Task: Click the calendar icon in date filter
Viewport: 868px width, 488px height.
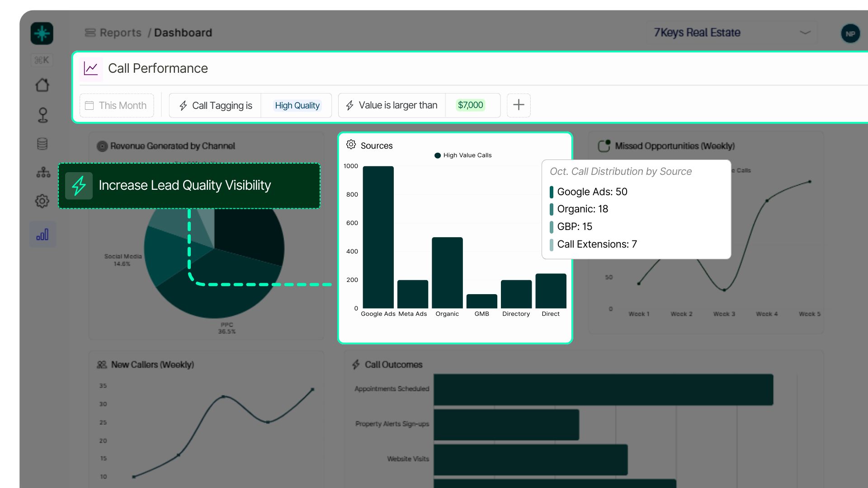Action: [90, 105]
